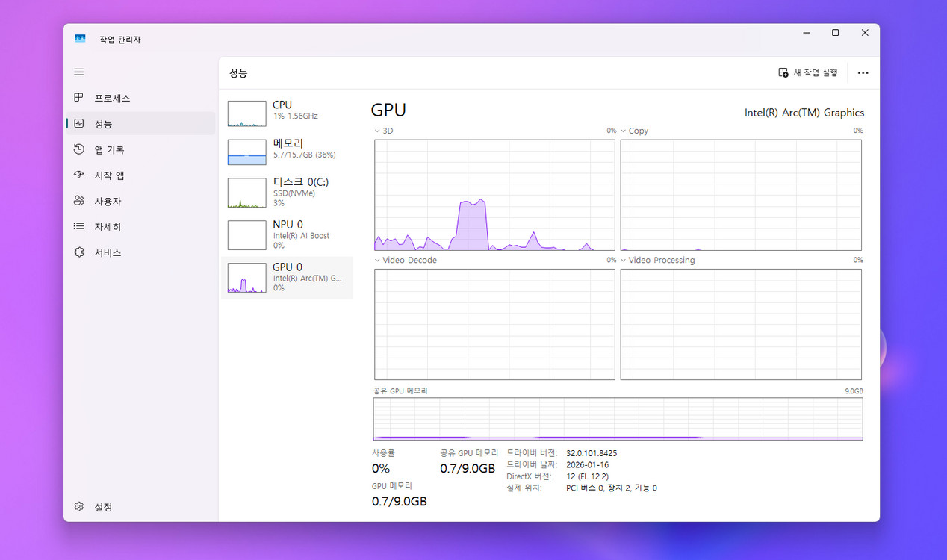
Task: Go to the 서비스 page
Action: pyautogui.click(x=140, y=252)
